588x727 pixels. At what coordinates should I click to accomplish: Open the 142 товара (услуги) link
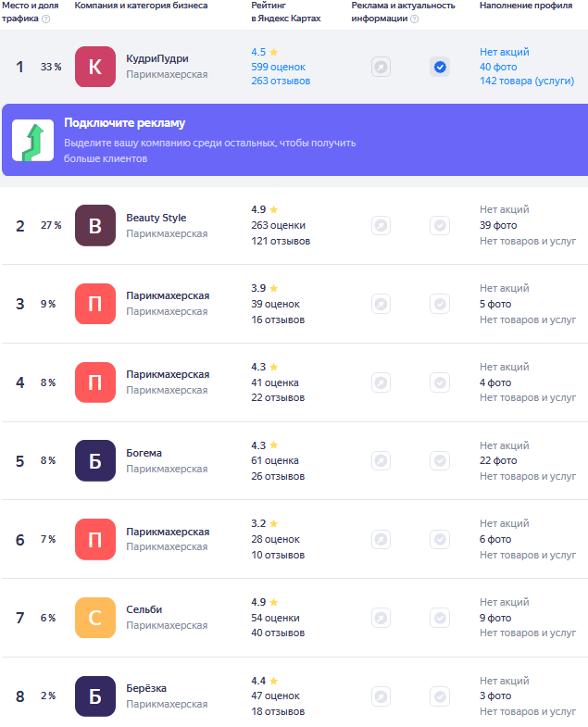[527, 81]
